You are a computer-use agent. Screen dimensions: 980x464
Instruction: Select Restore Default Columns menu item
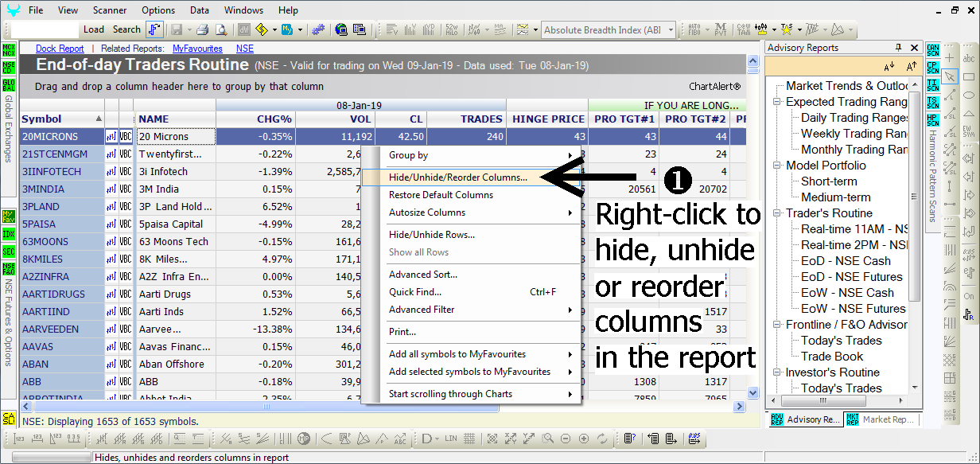coord(471,195)
